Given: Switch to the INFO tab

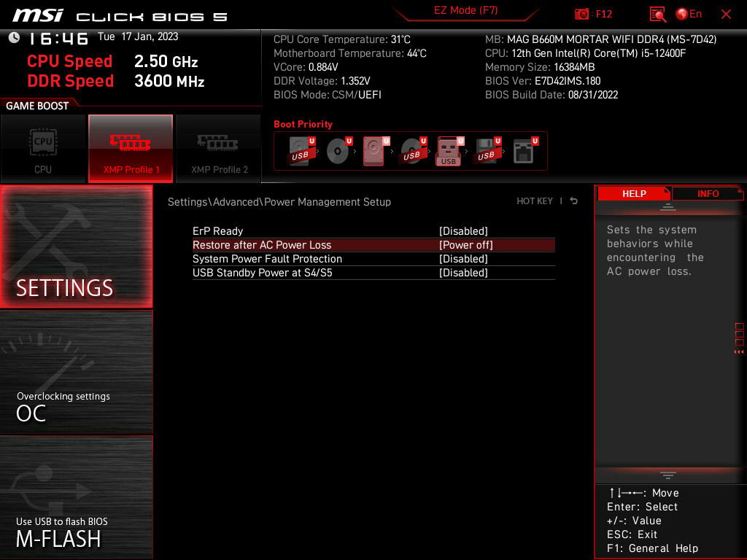Looking at the screenshot, I should coord(708,193).
